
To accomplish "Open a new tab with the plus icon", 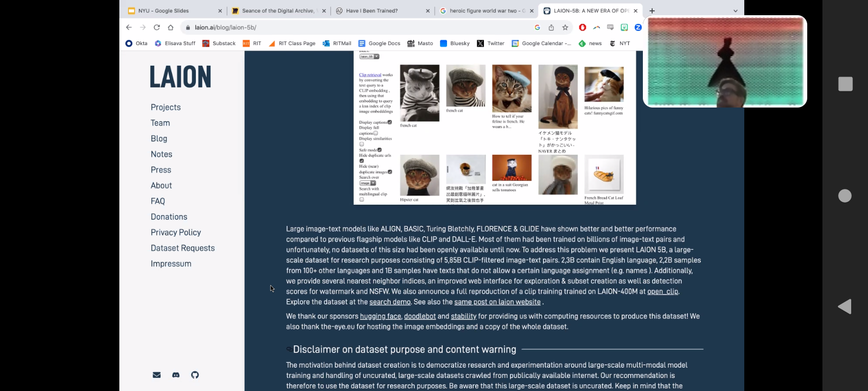I will point(652,11).
